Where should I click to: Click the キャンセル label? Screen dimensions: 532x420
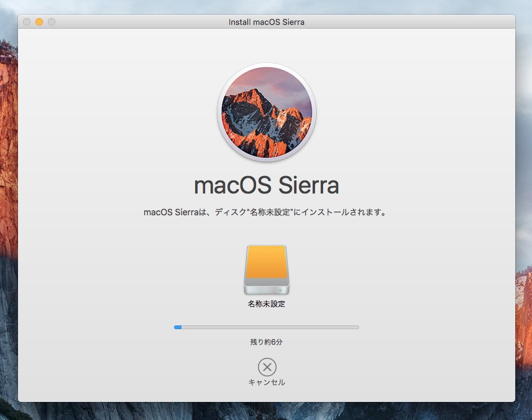pos(267,382)
